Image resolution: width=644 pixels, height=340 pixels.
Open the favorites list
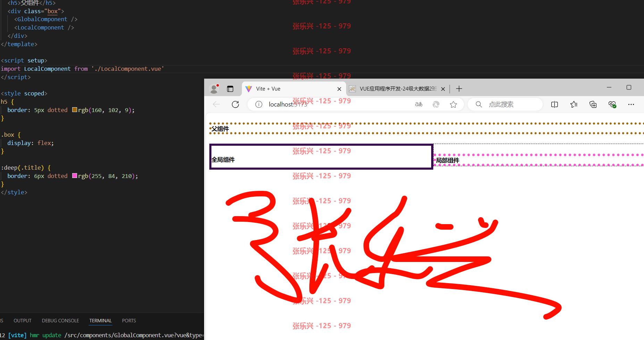(574, 104)
